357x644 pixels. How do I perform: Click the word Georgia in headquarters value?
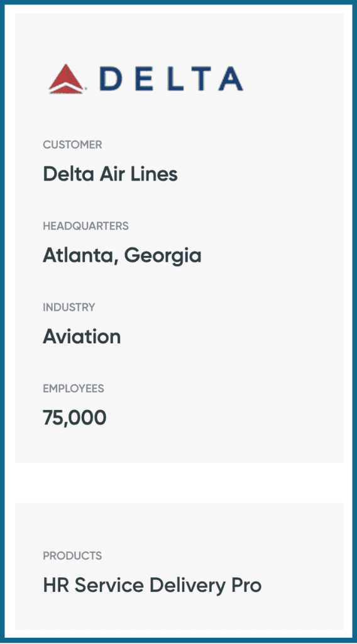click(x=163, y=257)
